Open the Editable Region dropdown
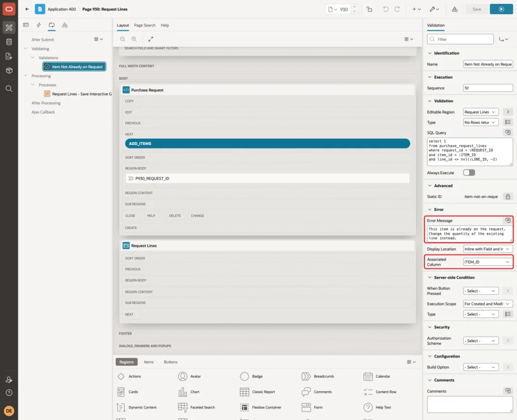The width and height of the screenshot is (517, 420). click(481, 112)
